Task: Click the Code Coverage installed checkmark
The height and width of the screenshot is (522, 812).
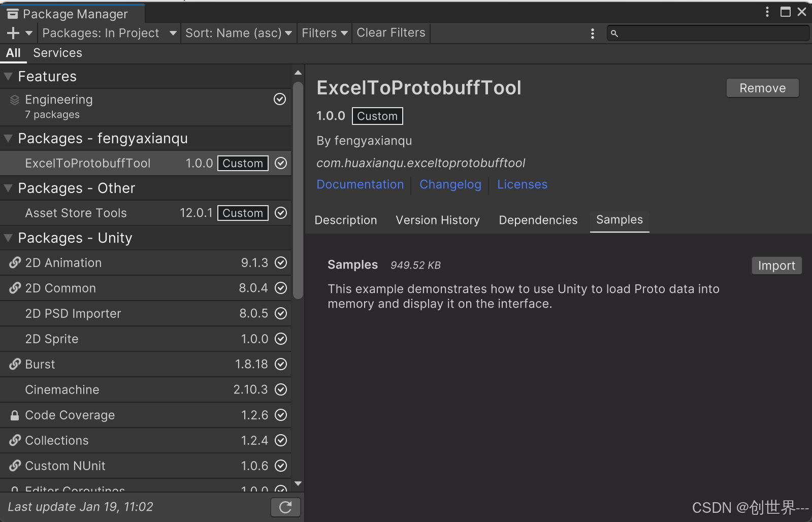Action: point(281,415)
